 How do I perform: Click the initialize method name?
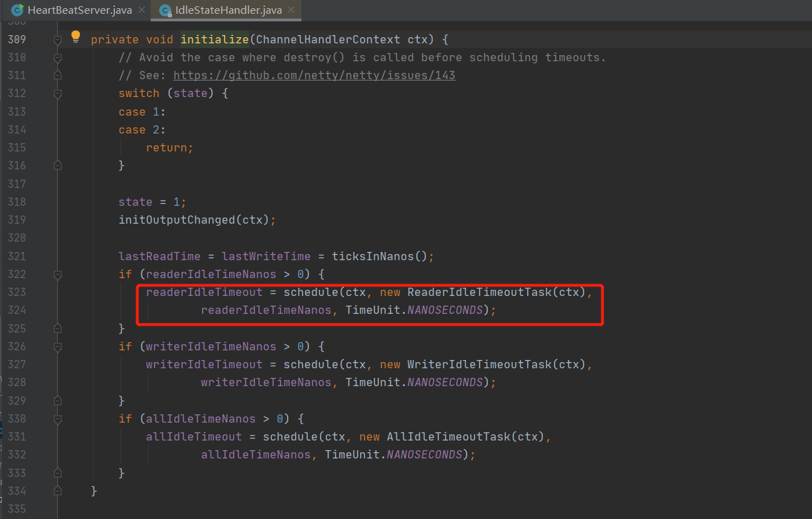coord(215,39)
